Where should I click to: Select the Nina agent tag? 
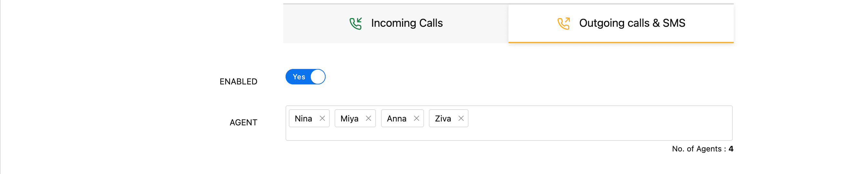click(303, 119)
